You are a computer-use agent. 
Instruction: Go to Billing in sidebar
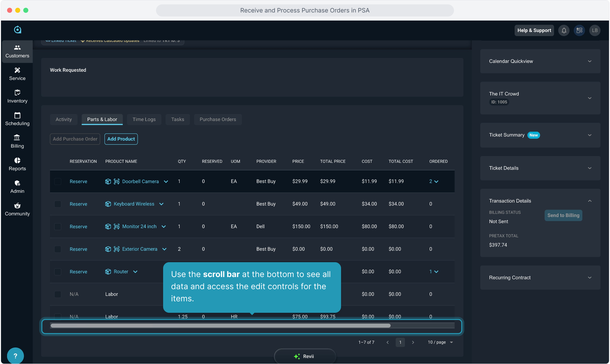17,141
